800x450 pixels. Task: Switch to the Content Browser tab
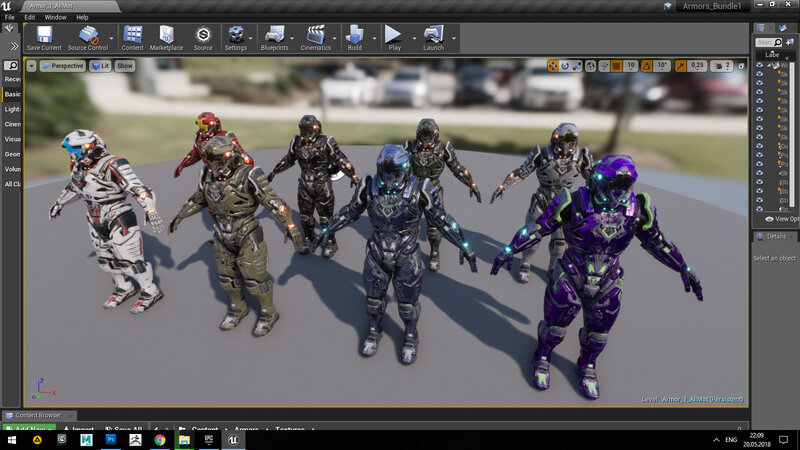(x=36, y=415)
